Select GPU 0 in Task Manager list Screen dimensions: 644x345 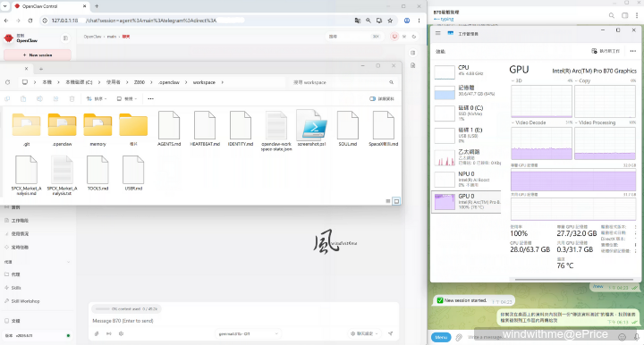click(x=467, y=201)
